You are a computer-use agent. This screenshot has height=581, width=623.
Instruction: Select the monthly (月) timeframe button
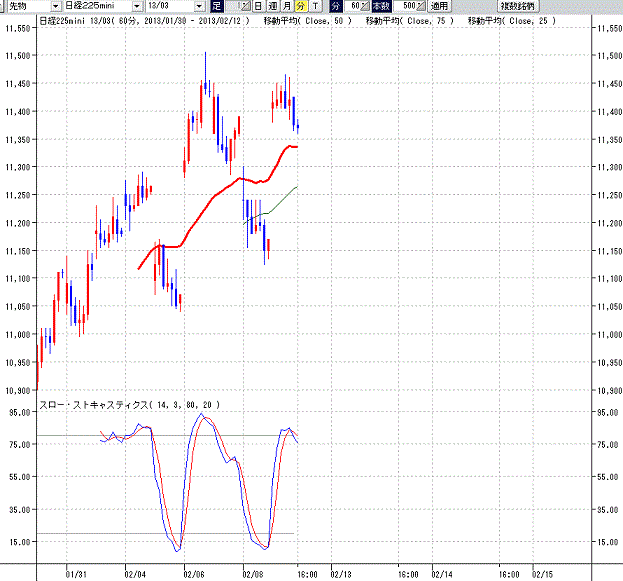pos(287,6)
